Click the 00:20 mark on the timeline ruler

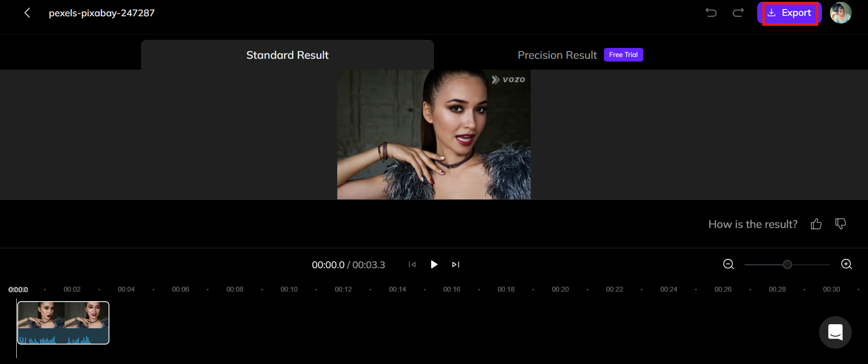pyautogui.click(x=560, y=289)
